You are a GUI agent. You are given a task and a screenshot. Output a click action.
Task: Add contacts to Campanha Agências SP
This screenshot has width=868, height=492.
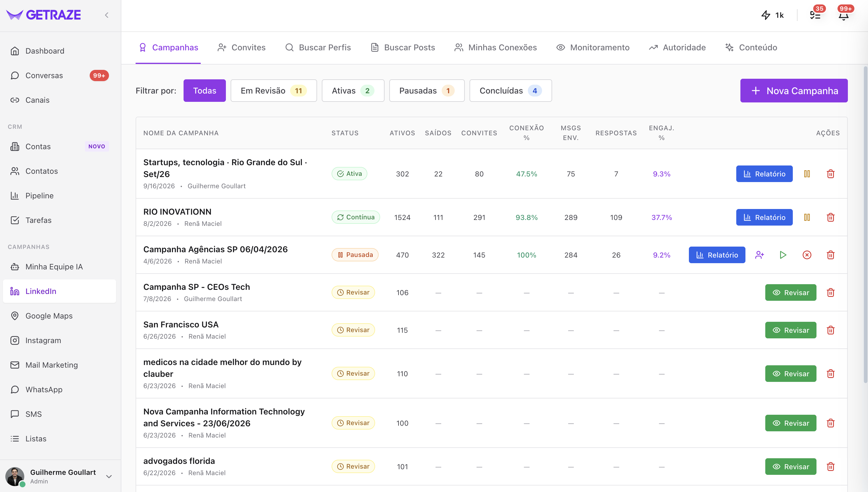[760, 255]
